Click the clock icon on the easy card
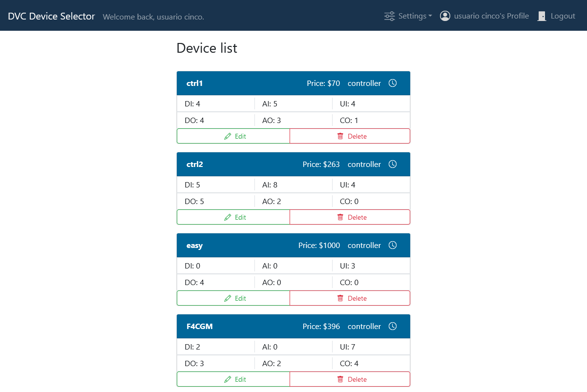 tap(393, 245)
